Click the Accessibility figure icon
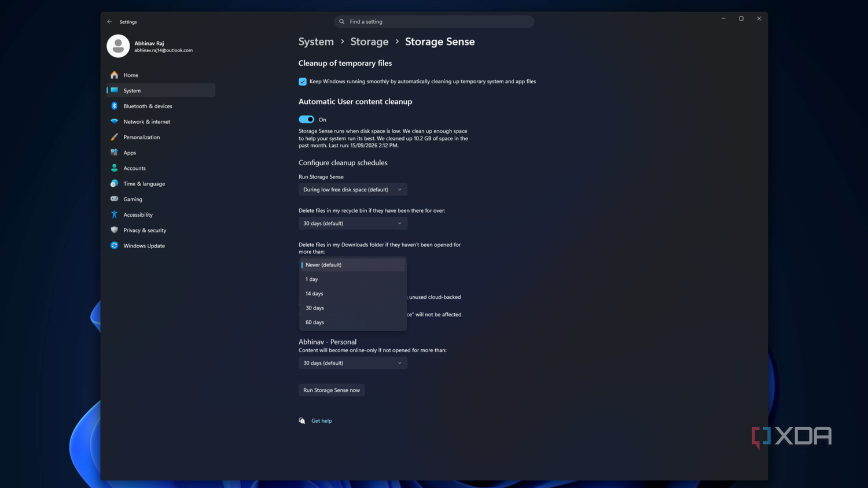The height and width of the screenshot is (488, 868). click(x=114, y=215)
